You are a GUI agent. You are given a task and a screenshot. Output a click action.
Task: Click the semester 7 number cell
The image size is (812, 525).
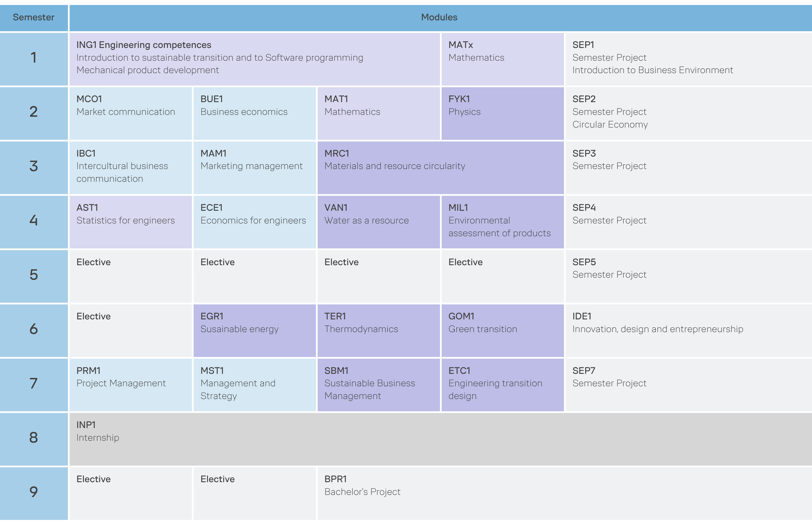coord(34,385)
